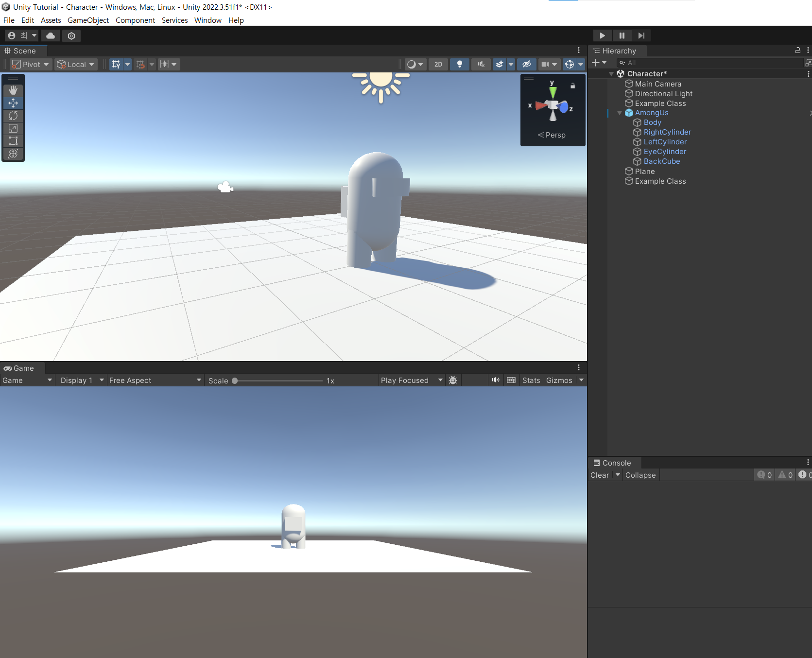Toggle Game view shortcuts keyboard icon

511,381
